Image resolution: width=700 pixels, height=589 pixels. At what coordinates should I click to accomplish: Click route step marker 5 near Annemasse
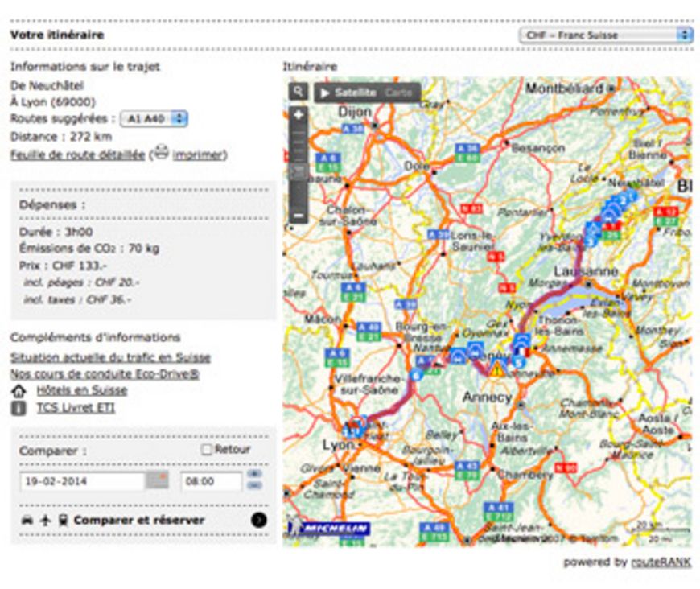tap(518, 362)
